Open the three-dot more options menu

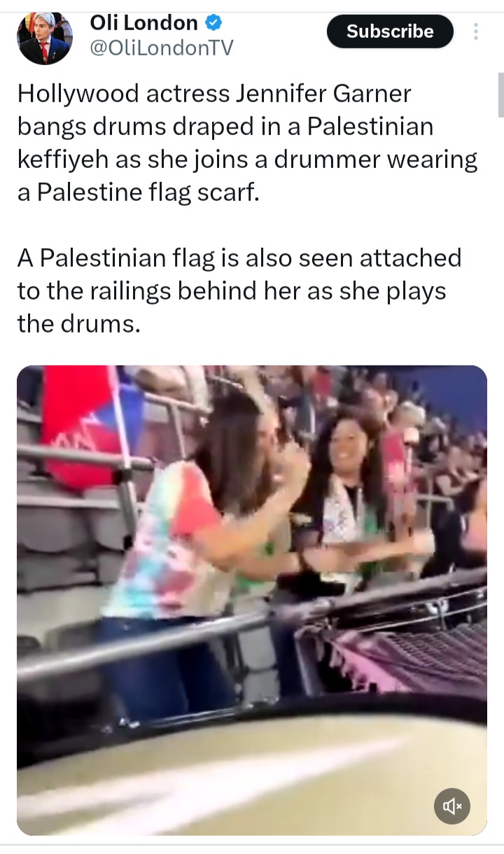point(476,31)
